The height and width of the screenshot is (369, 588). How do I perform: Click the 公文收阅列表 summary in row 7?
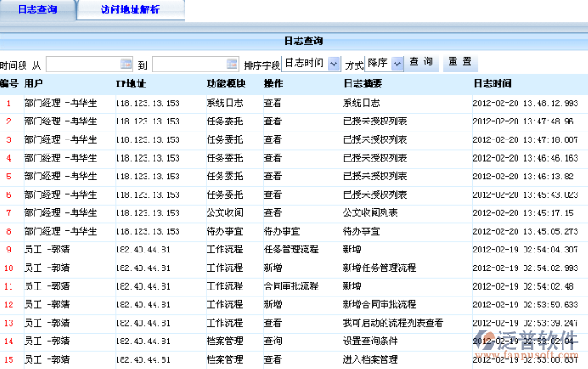[370, 213]
